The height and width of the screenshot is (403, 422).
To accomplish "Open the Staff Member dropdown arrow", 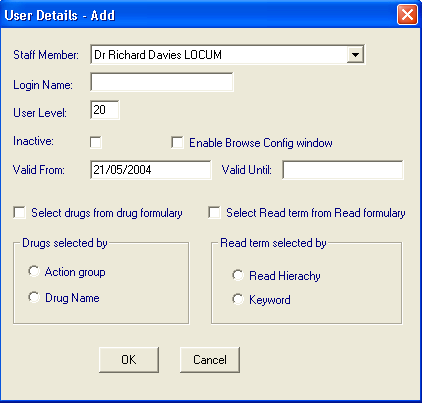I will (x=355, y=55).
